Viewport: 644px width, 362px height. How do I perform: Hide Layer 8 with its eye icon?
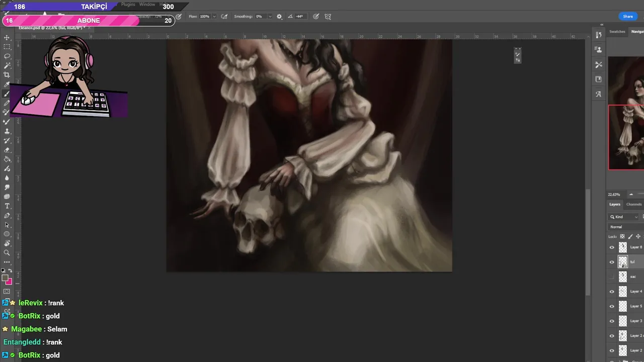point(612,247)
